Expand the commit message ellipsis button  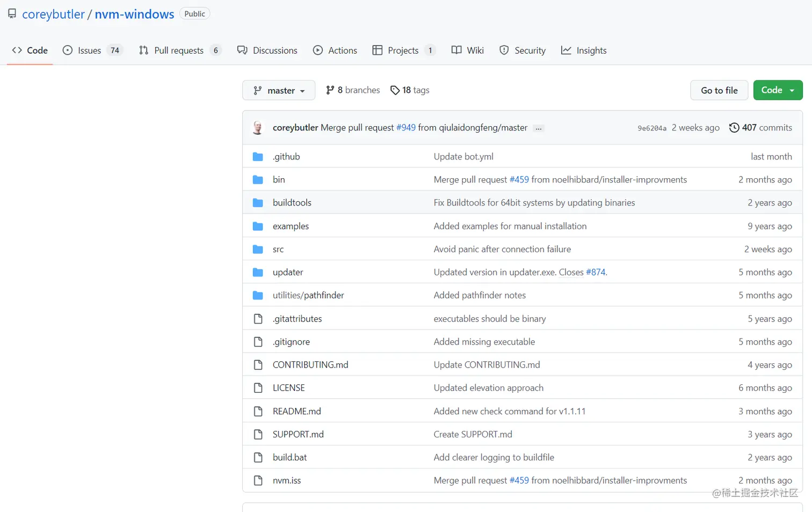click(x=539, y=128)
